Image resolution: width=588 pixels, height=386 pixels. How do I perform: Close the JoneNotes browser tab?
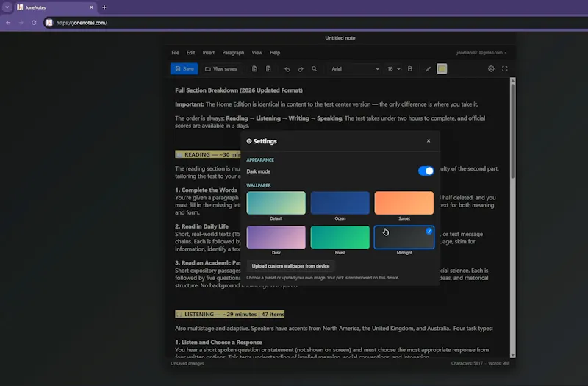(x=91, y=7)
